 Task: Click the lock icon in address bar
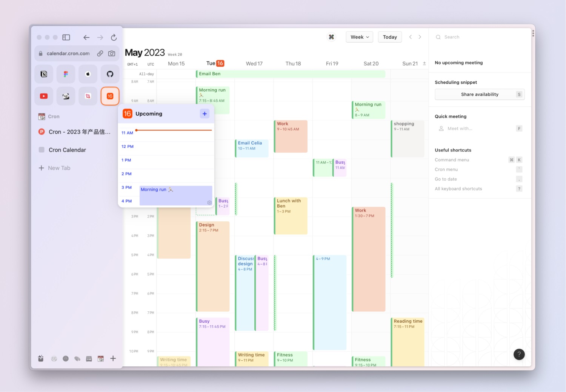41,54
